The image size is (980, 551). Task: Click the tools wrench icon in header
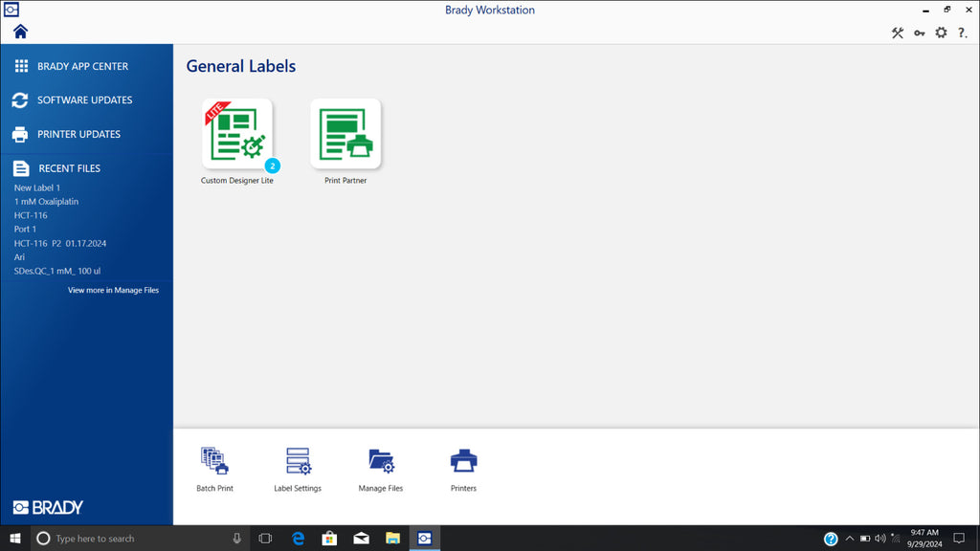pos(898,33)
